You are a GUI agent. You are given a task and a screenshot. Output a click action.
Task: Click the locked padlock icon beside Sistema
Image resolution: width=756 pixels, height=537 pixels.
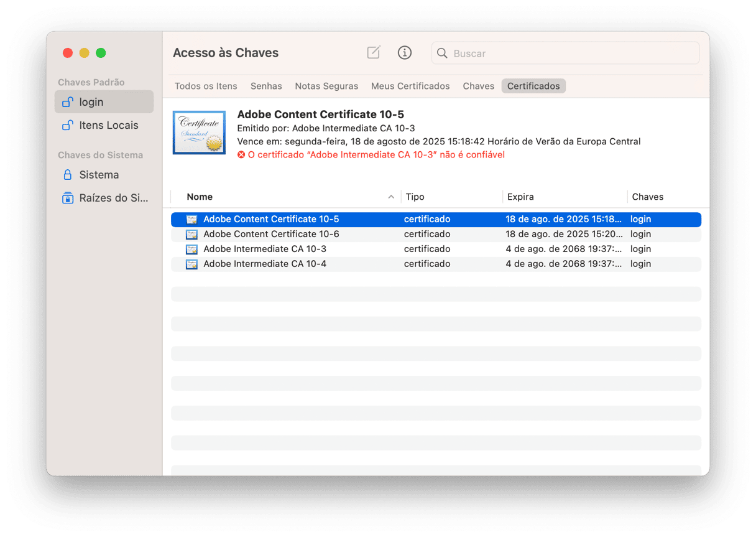coord(68,175)
